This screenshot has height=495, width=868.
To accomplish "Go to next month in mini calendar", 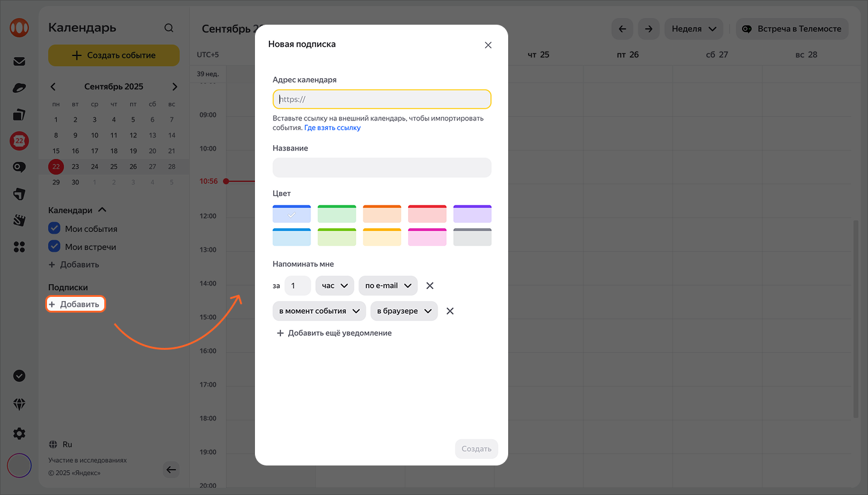I will coord(175,87).
